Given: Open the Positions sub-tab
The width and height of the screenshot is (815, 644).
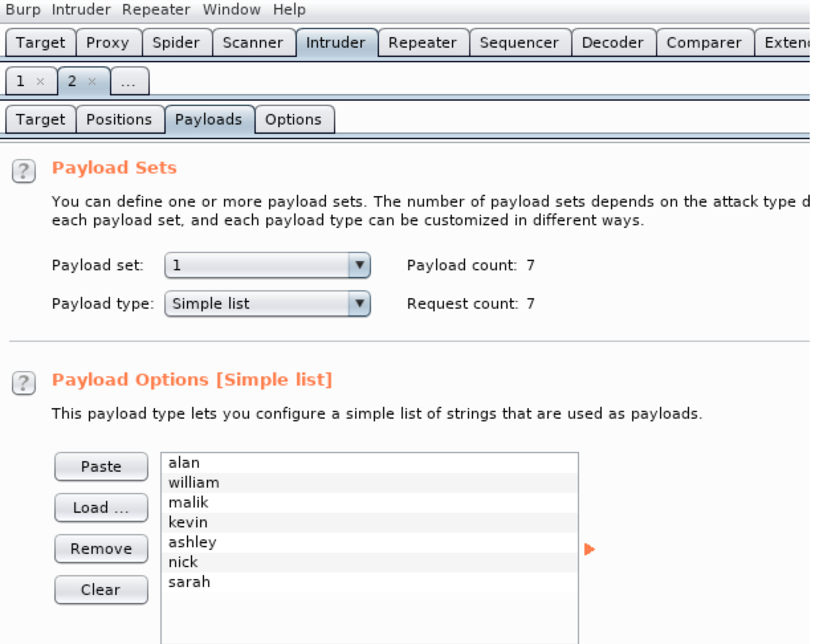Looking at the screenshot, I should (x=119, y=120).
